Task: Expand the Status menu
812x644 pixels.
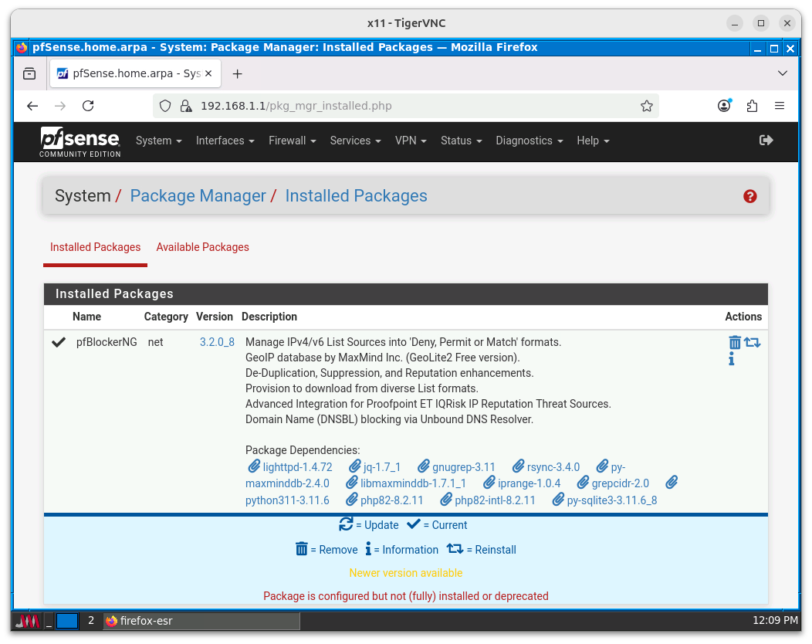Action: (x=461, y=141)
